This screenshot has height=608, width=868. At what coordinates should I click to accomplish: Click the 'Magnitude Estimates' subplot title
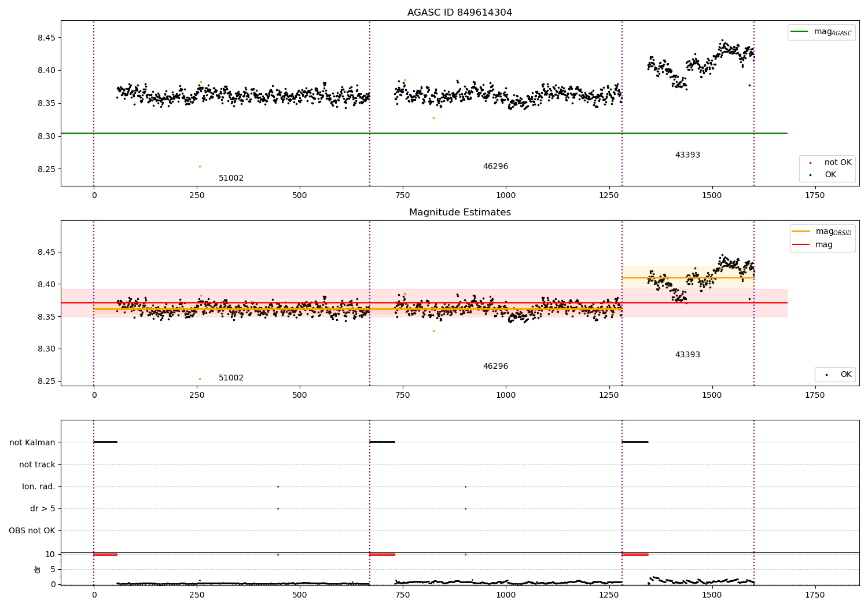[x=459, y=213]
